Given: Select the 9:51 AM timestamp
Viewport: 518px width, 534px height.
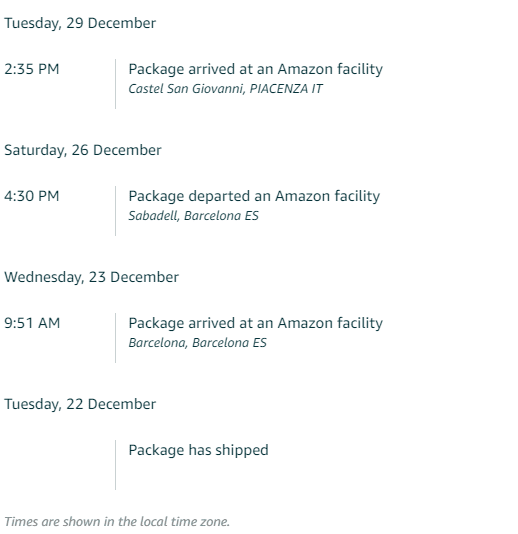Looking at the screenshot, I should tap(32, 323).
